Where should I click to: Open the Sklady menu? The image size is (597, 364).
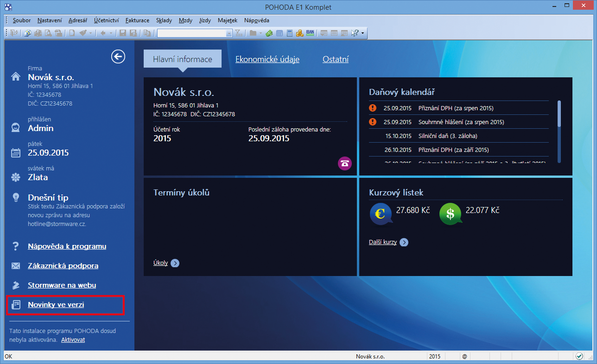tap(164, 20)
